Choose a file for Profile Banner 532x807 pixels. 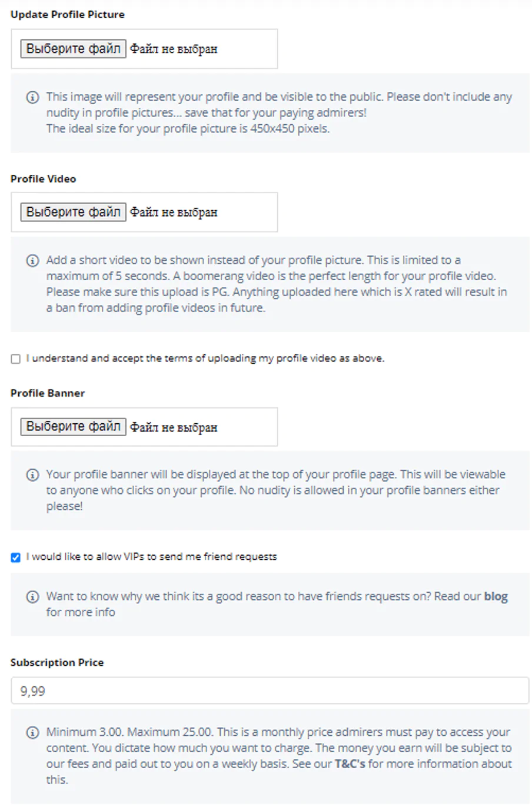click(74, 426)
